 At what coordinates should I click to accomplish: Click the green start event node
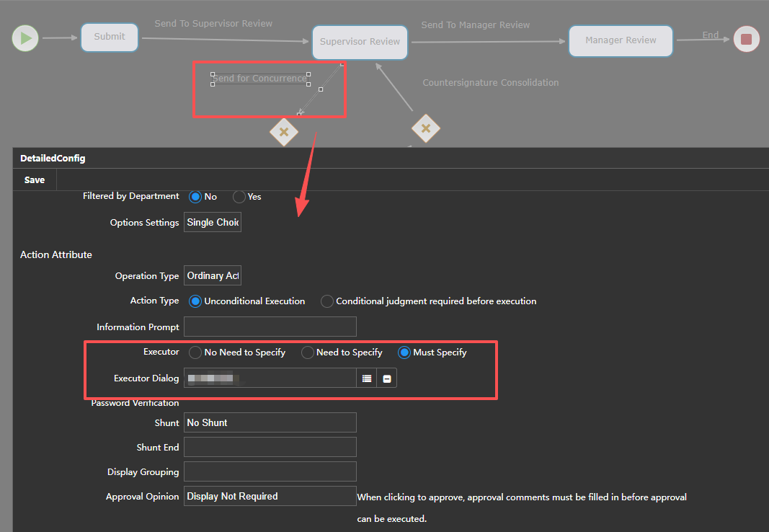coord(25,38)
